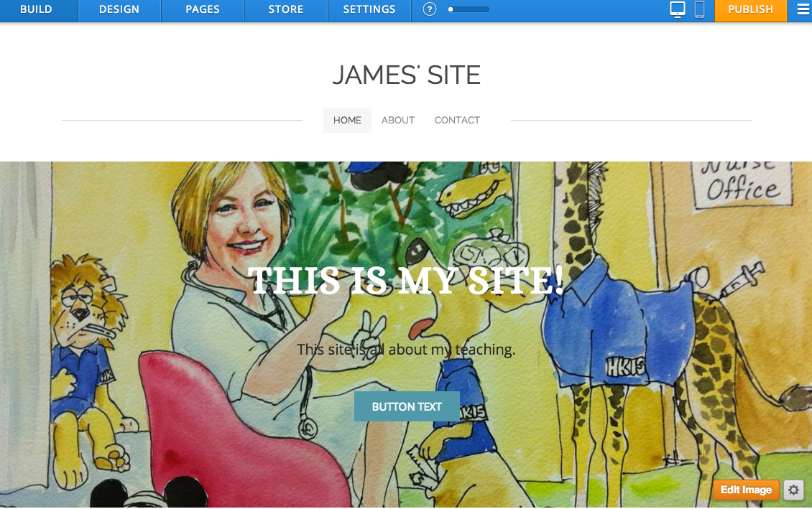Switch to mobile phone preview icon
Image resolution: width=812 pixels, height=509 pixels.
pyautogui.click(x=699, y=9)
